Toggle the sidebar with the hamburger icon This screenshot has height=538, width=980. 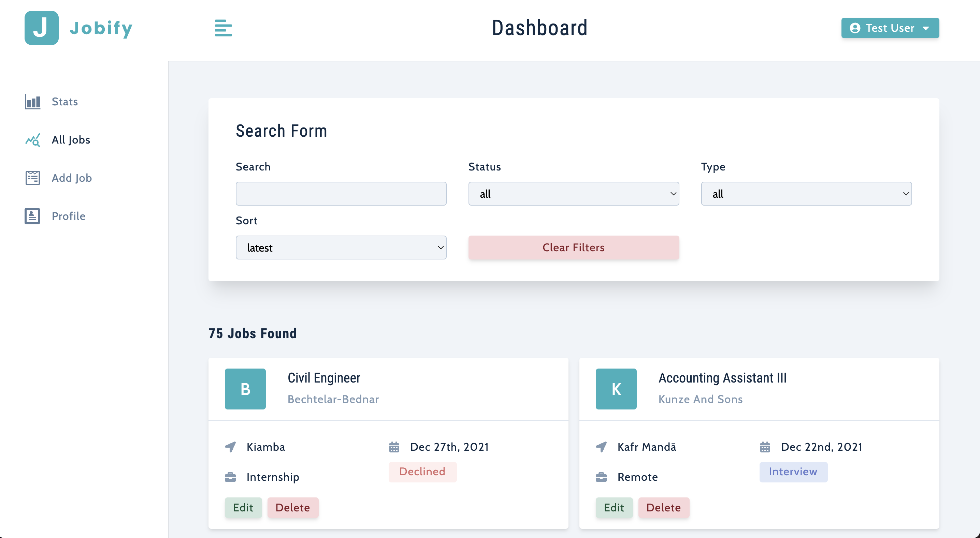tap(223, 28)
